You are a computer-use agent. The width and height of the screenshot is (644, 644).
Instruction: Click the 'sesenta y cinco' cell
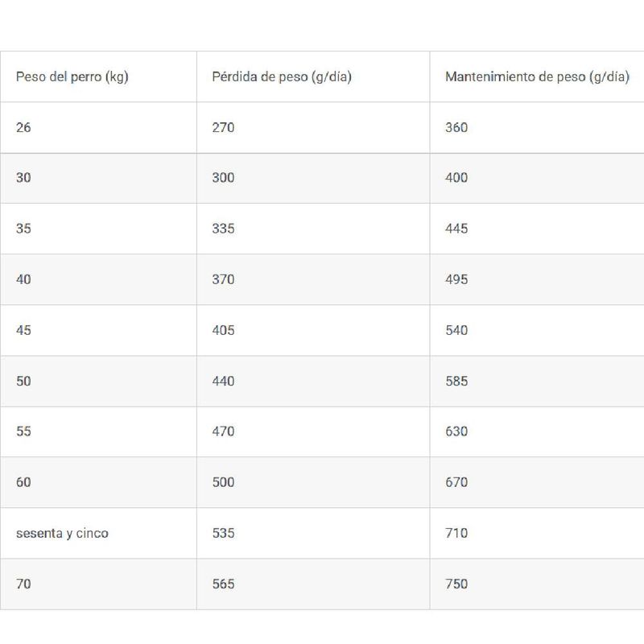pyautogui.click(x=62, y=533)
